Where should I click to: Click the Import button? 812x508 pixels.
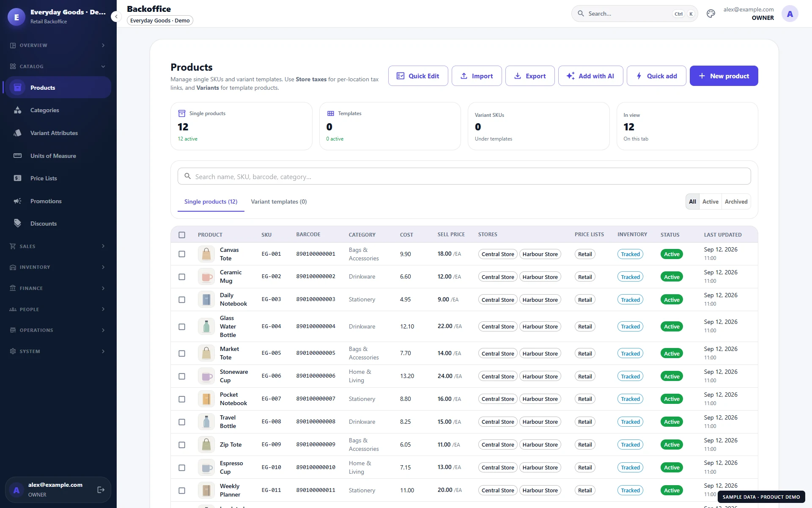point(477,76)
